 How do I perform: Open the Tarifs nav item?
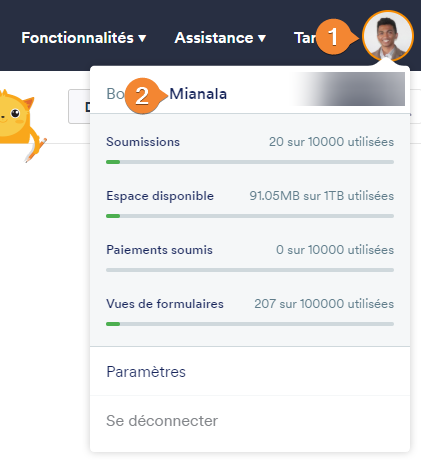tap(305, 38)
